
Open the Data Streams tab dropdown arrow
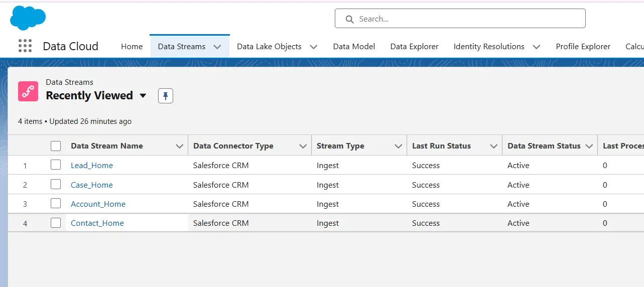click(217, 47)
